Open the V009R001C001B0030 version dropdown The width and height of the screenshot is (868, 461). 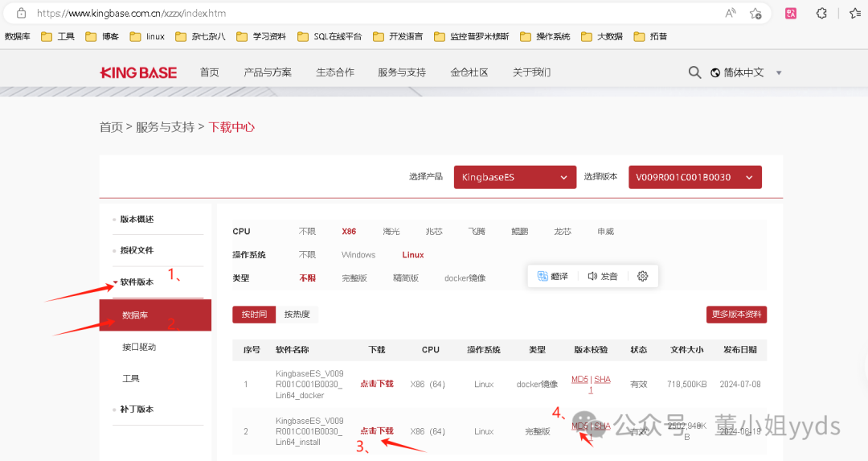pos(694,177)
